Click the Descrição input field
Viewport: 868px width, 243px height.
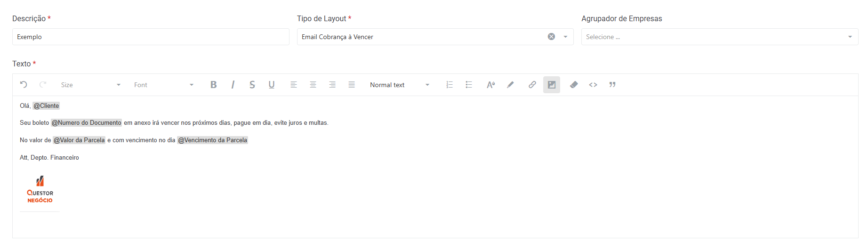click(151, 37)
